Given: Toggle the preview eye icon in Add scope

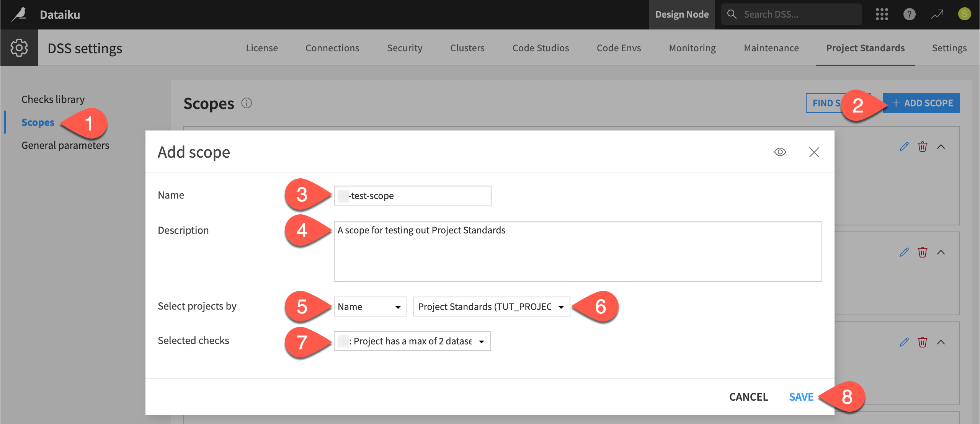Looking at the screenshot, I should click(780, 152).
